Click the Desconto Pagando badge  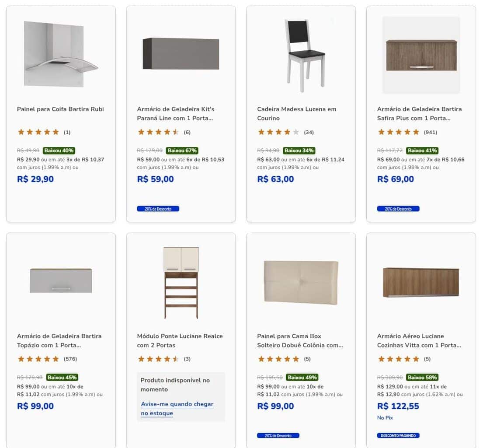point(398,436)
